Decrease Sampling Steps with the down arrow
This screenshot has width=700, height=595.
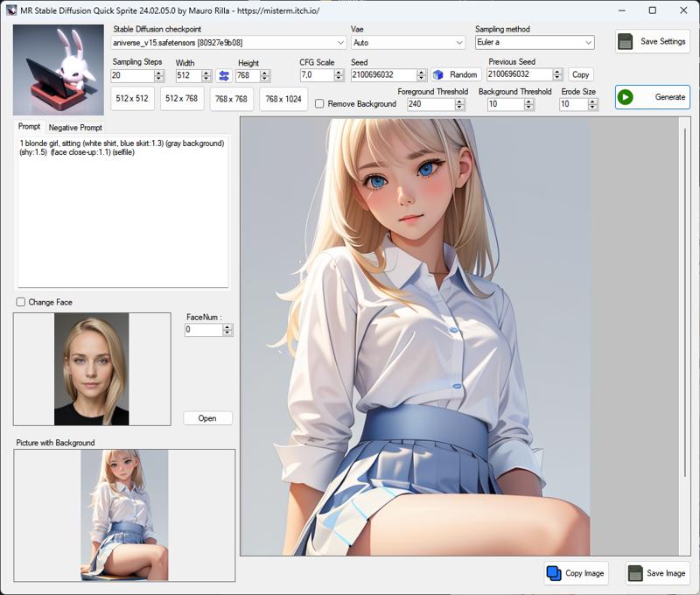pyautogui.click(x=159, y=79)
